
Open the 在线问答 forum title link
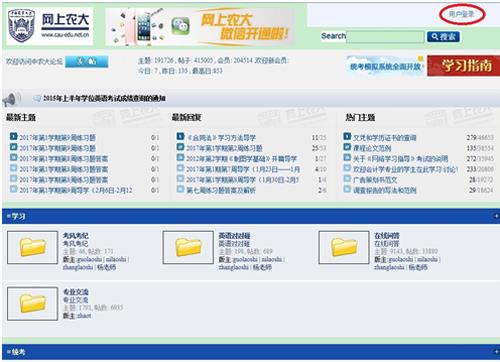387,236
